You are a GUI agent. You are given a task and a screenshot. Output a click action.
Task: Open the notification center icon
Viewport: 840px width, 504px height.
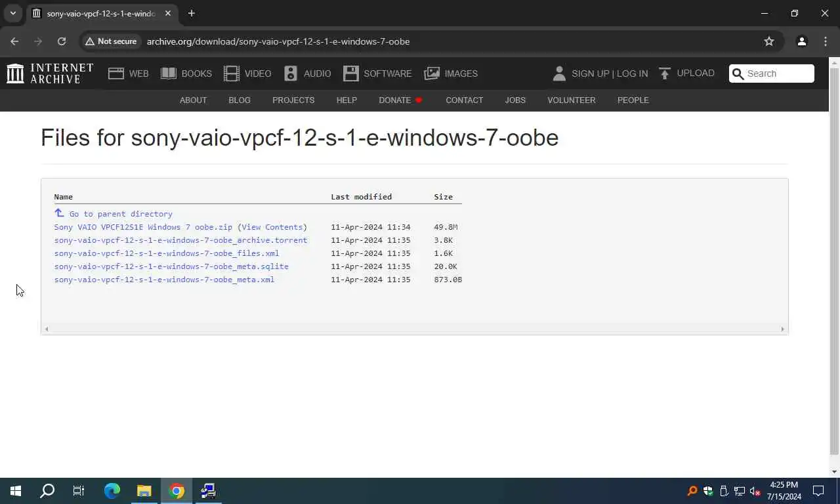click(x=818, y=491)
